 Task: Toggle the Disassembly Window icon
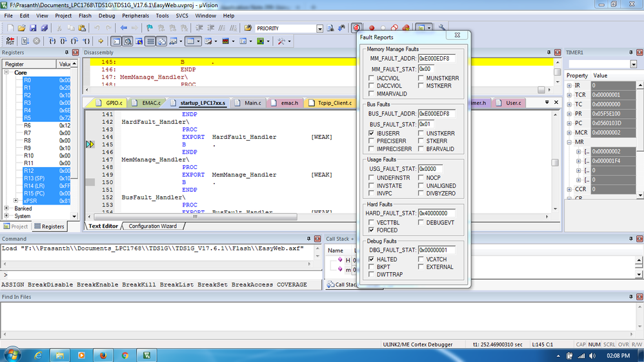tap(128, 41)
